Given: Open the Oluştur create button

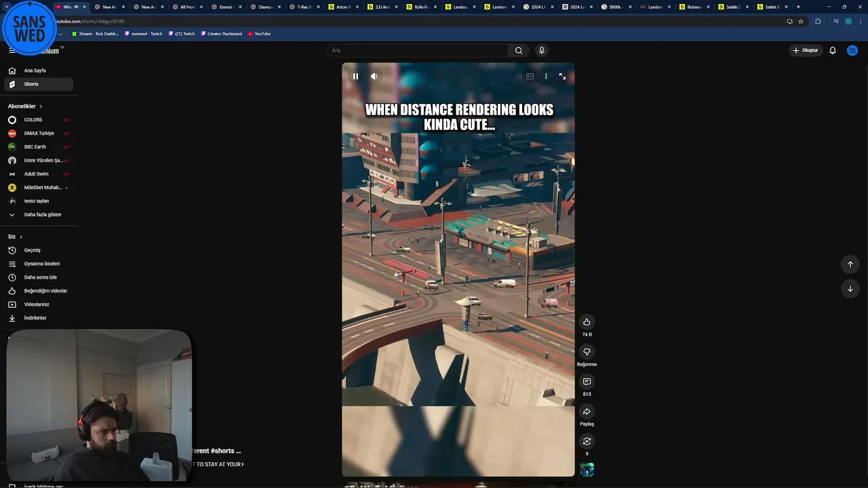Looking at the screenshot, I should [806, 50].
